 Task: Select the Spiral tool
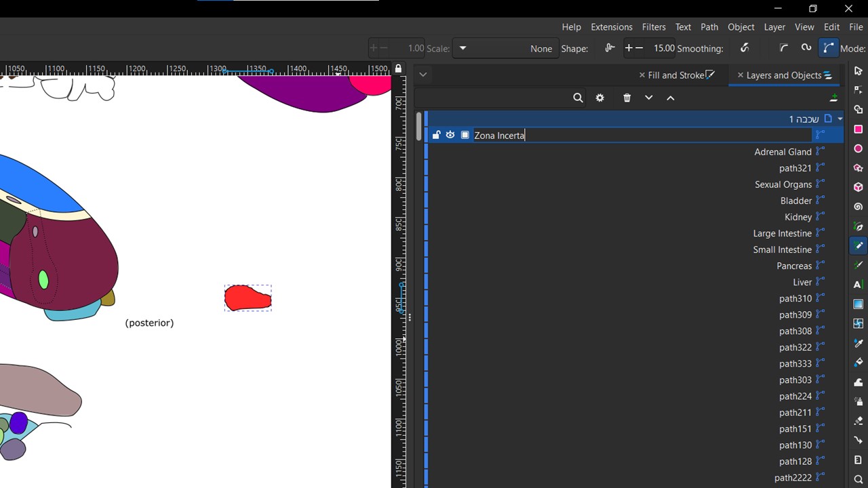858,207
